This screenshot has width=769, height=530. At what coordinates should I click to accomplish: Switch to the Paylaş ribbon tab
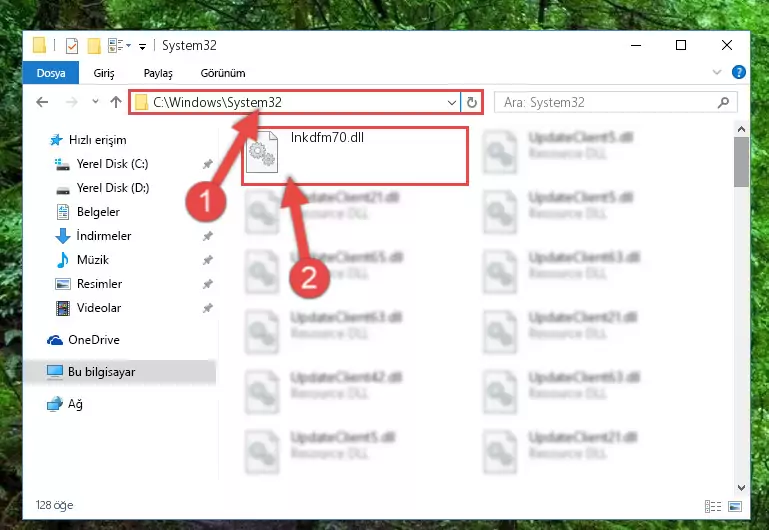[158, 73]
